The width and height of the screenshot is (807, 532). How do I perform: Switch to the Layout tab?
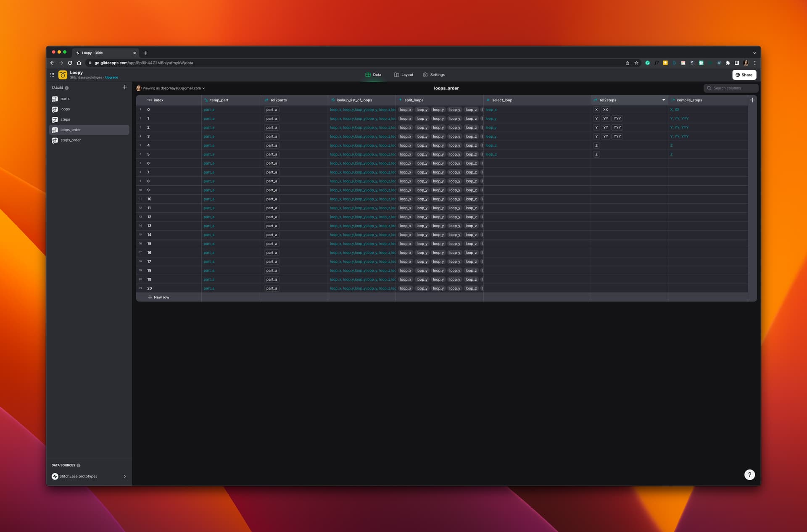(x=403, y=75)
